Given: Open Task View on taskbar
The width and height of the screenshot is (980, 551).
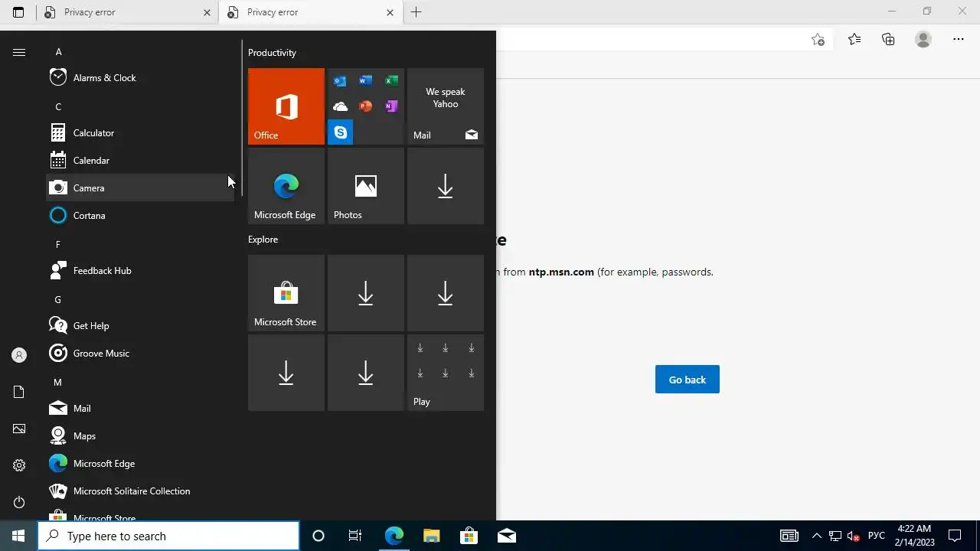Looking at the screenshot, I should point(355,536).
